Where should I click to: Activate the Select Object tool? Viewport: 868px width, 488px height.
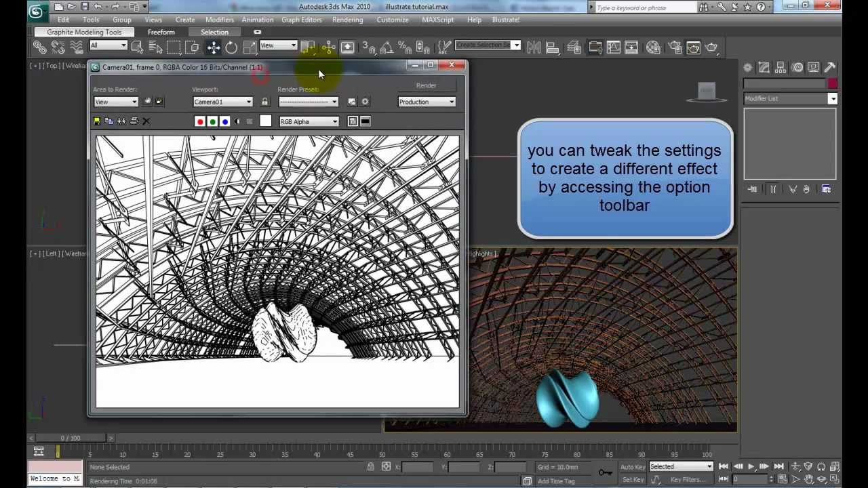[137, 47]
